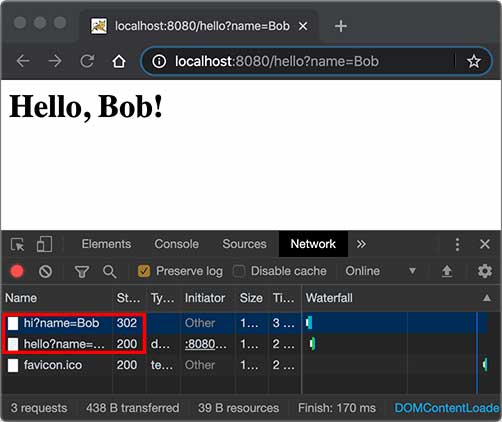Expand more DevTools tabs chevron
The width and height of the screenshot is (502, 422).
[361, 244]
